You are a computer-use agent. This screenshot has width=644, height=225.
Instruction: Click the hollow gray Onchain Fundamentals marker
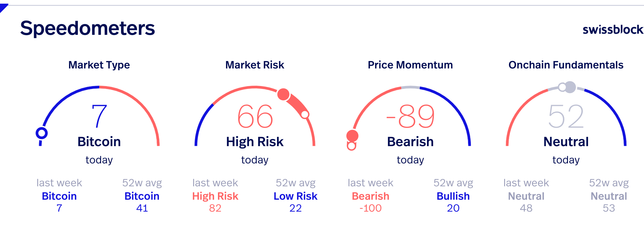562,87
